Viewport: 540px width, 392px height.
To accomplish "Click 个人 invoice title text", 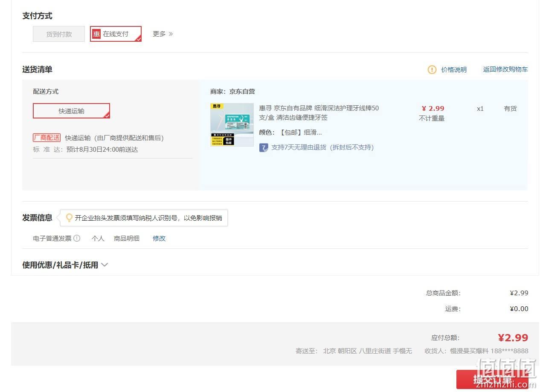I will click(x=98, y=238).
